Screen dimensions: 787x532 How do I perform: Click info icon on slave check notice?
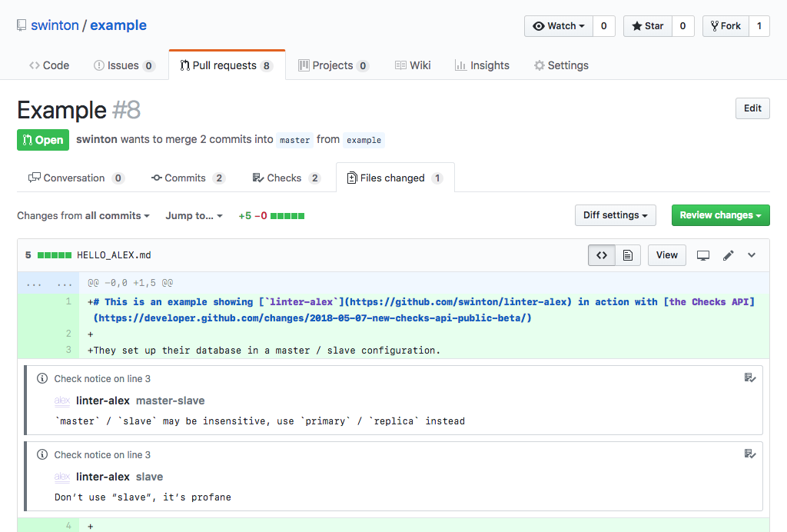coord(42,454)
